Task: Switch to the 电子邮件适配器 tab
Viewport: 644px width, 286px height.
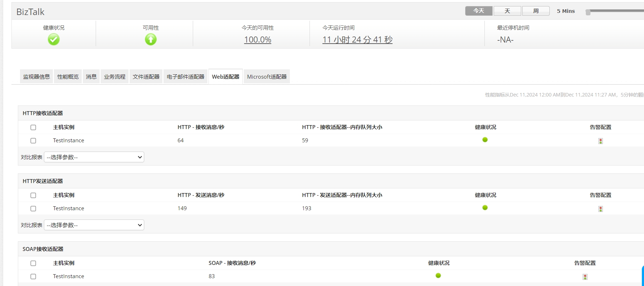Action: click(x=185, y=77)
